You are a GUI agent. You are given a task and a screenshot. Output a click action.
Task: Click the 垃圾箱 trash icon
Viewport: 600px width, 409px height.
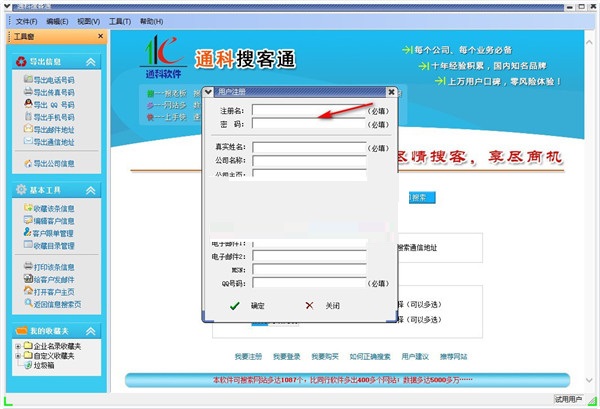pos(28,365)
